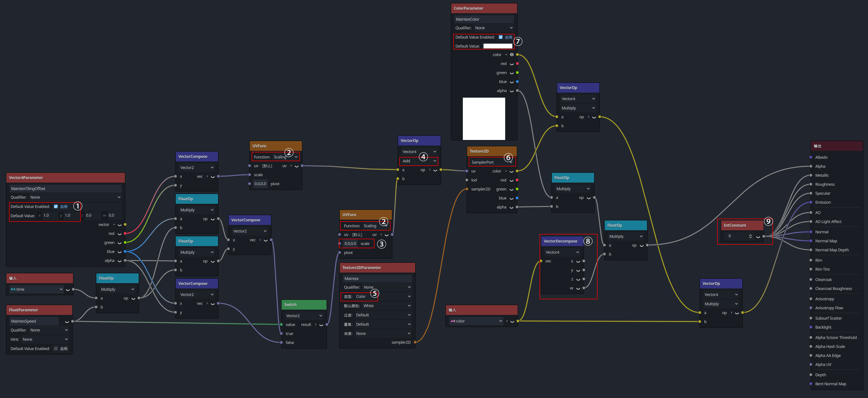Screen dimensions: 868x398
Task: Disable Default Value Enabled on ColorParameter
Action: point(500,37)
